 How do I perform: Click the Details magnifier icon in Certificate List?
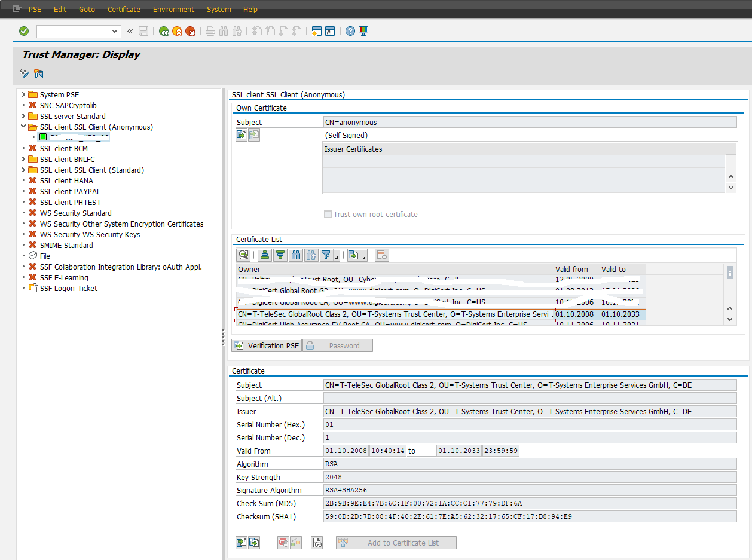coord(243,255)
